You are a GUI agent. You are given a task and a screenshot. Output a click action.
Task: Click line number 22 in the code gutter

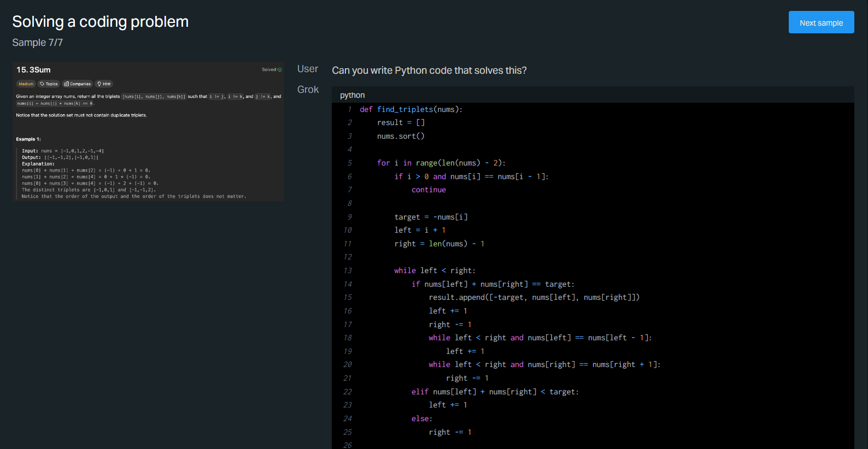click(x=348, y=392)
